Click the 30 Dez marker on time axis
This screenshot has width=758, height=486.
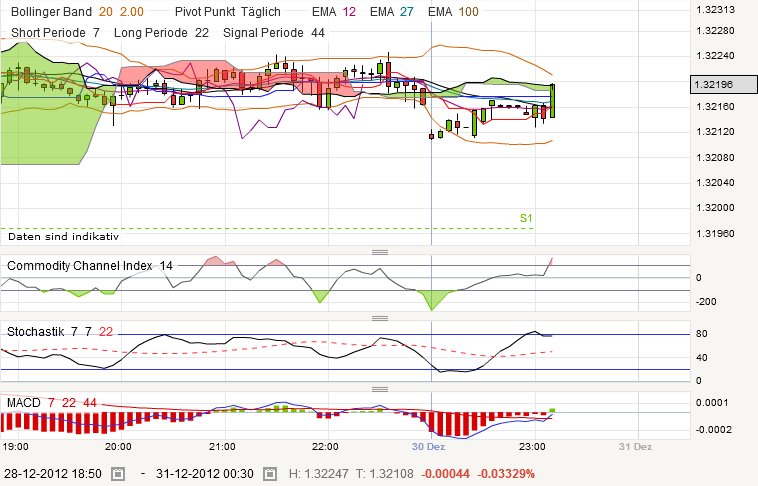(428, 446)
